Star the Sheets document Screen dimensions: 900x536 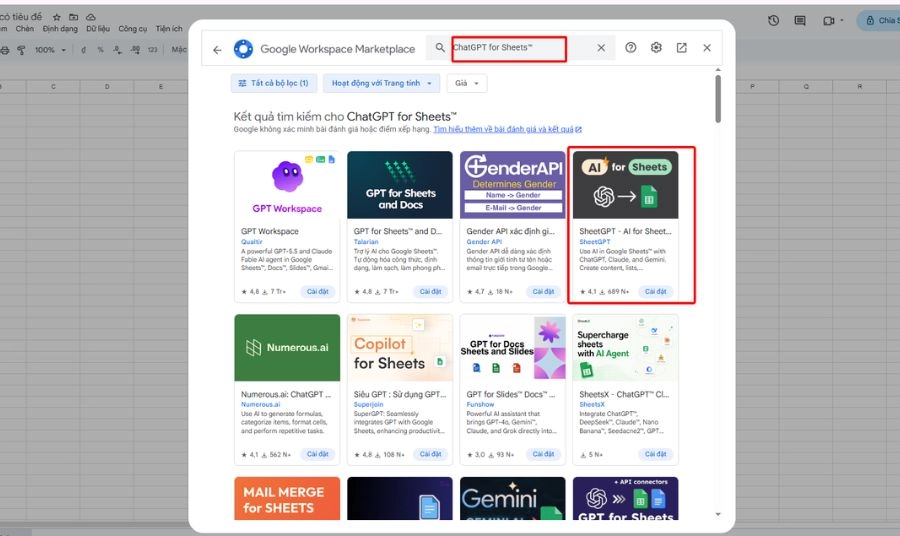[56, 17]
